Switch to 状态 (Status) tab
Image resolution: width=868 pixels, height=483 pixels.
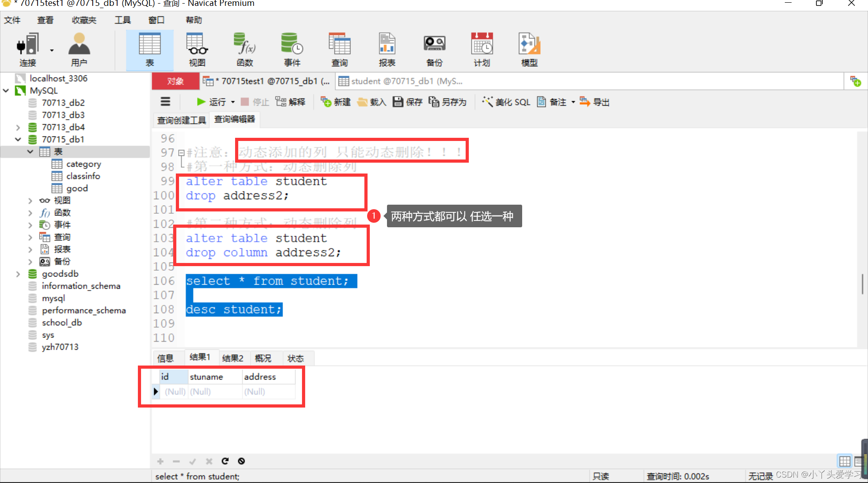(296, 358)
